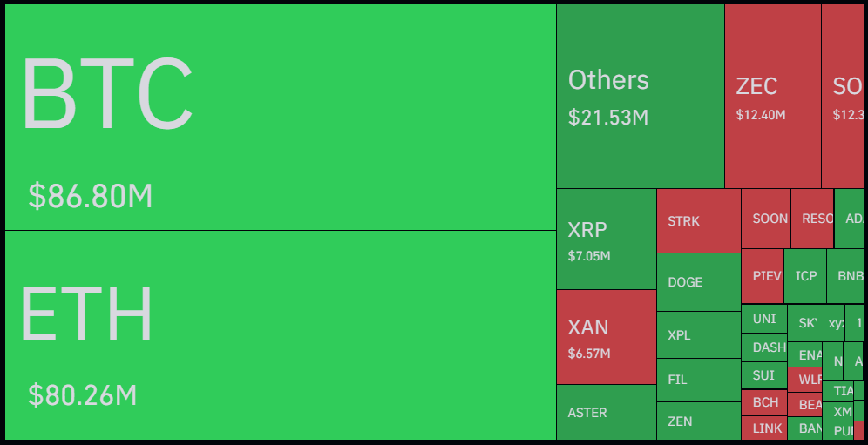868x445 pixels.
Task: Select the green XRP tile
Action: (x=606, y=239)
